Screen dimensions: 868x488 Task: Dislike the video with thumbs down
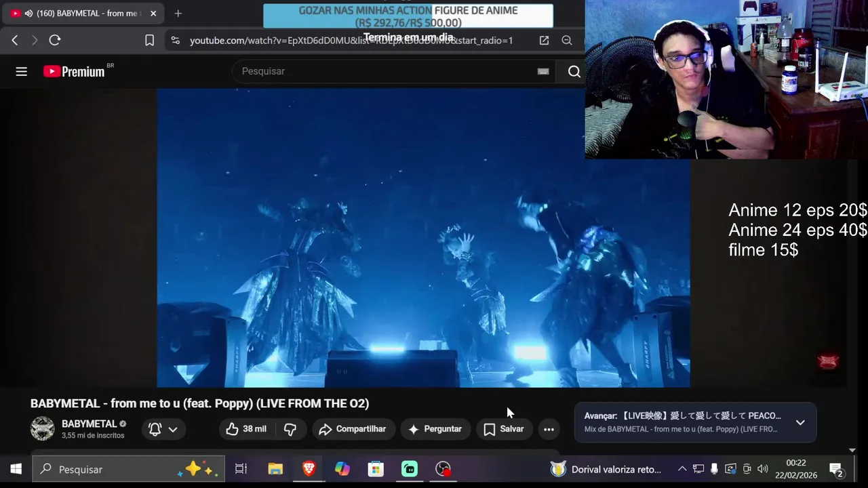tap(290, 429)
